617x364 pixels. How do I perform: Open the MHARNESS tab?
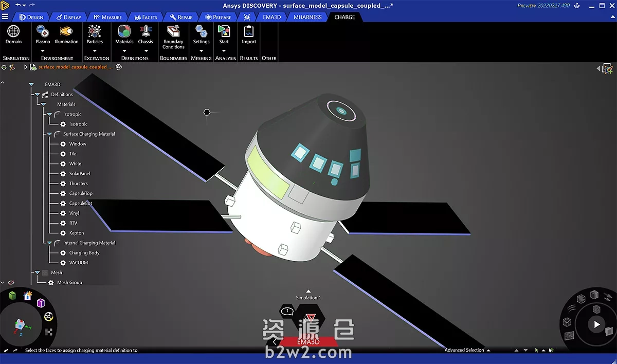(307, 17)
